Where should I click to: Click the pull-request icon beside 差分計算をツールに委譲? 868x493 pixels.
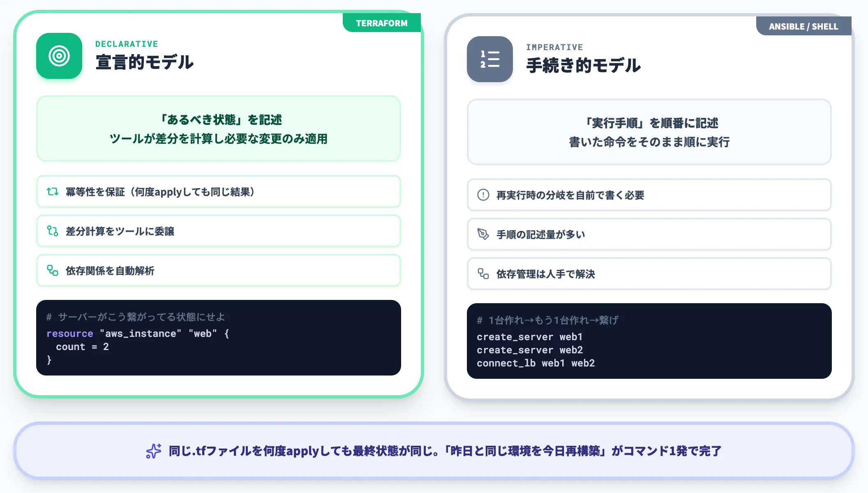coord(53,231)
